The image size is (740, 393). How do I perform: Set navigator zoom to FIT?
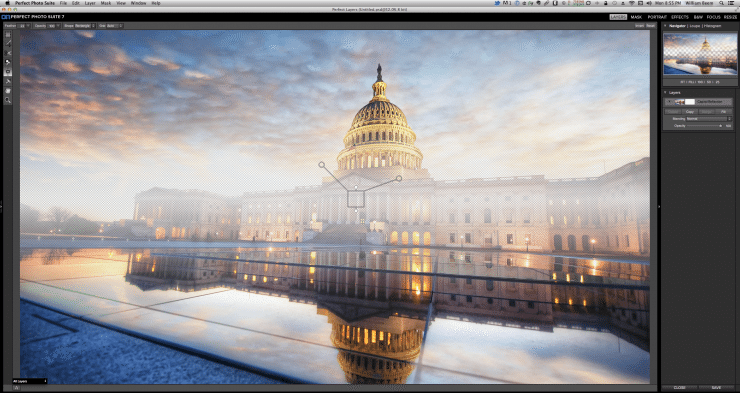[682, 82]
